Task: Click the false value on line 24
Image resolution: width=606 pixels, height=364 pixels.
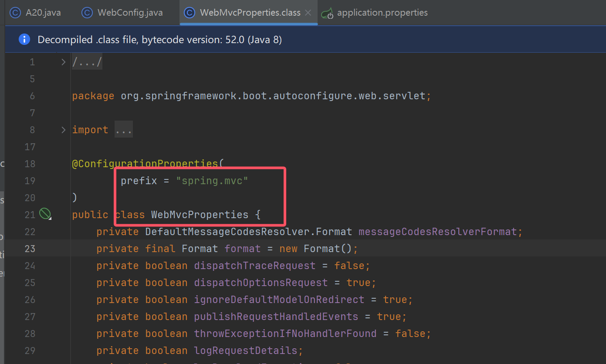Action: 349,266
